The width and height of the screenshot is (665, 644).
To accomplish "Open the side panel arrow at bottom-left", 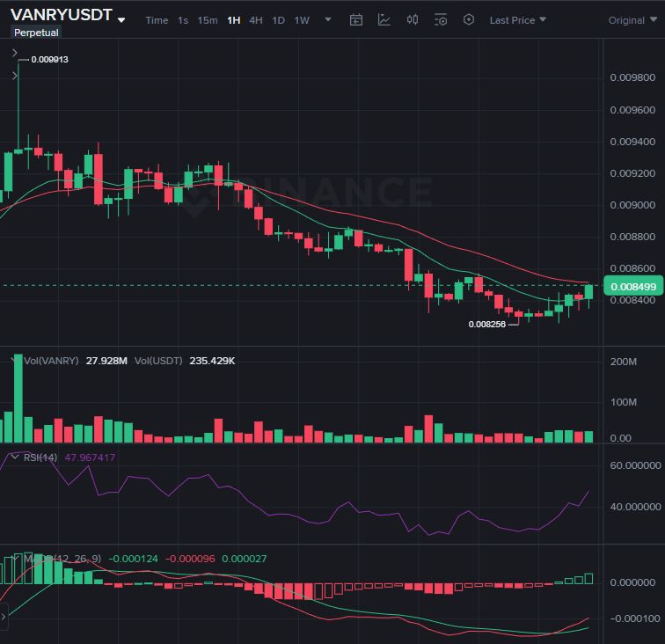I will (4, 617).
